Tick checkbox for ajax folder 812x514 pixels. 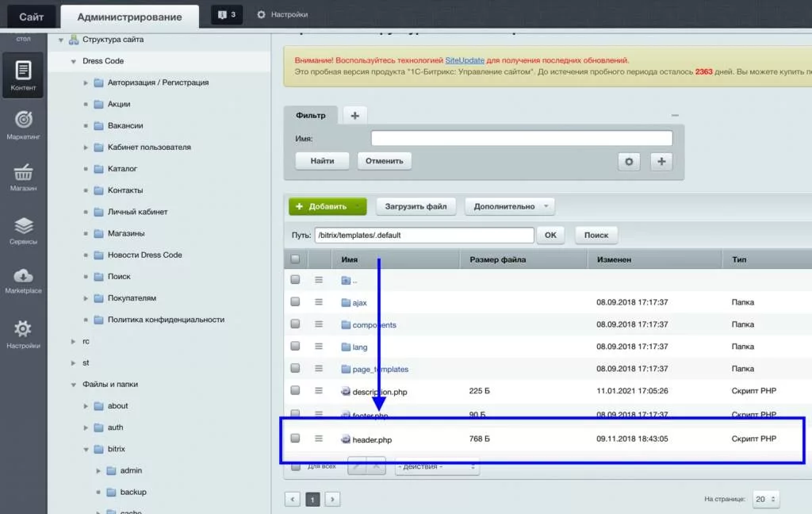(x=295, y=301)
